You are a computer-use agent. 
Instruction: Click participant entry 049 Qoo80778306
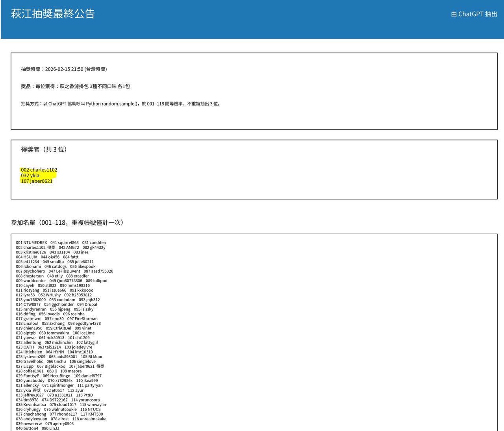click(x=66, y=281)
